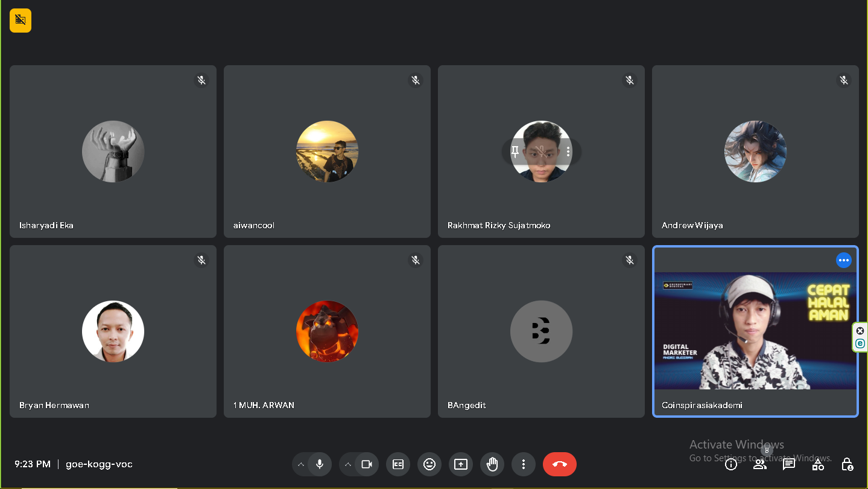Open more options on Rakhmat Rizky tile
Screen dimensions: 868x489
click(568, 152)
